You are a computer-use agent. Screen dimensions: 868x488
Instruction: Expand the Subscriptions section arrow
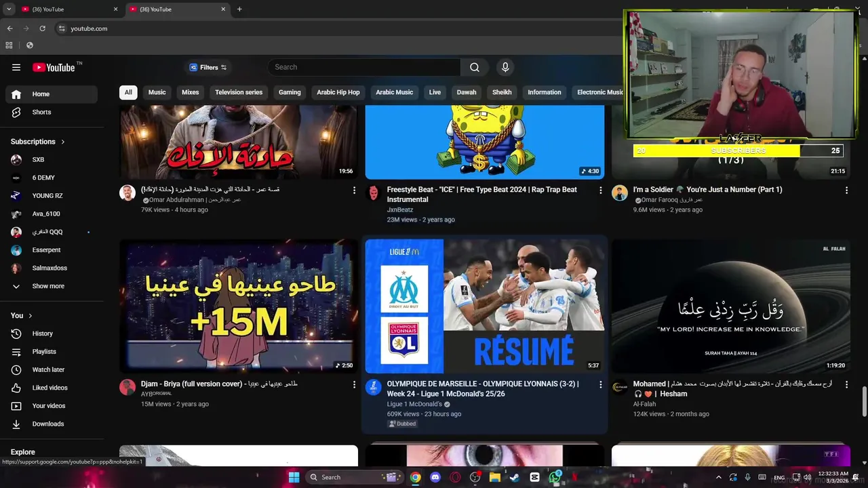63,142
